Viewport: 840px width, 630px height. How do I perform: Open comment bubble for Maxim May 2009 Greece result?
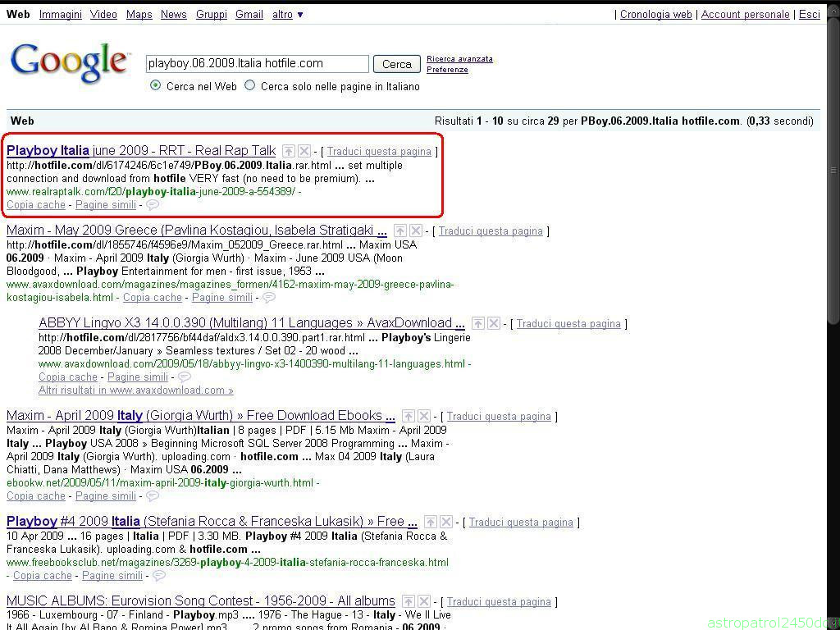[269, 297]
